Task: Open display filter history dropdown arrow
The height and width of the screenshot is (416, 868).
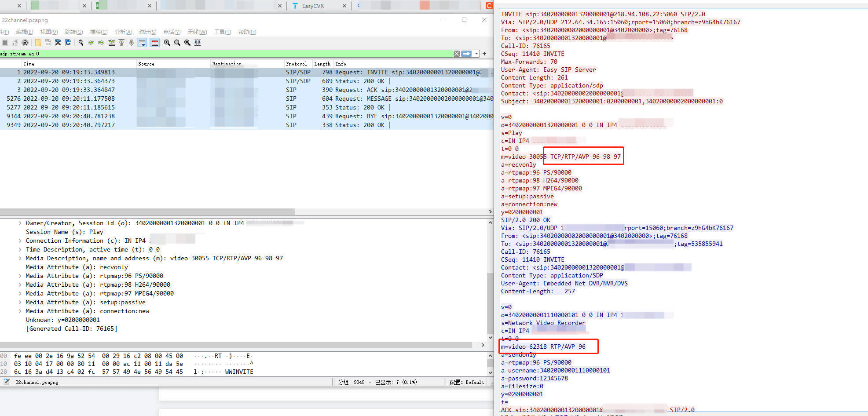Action: click(x=476, y=54)
